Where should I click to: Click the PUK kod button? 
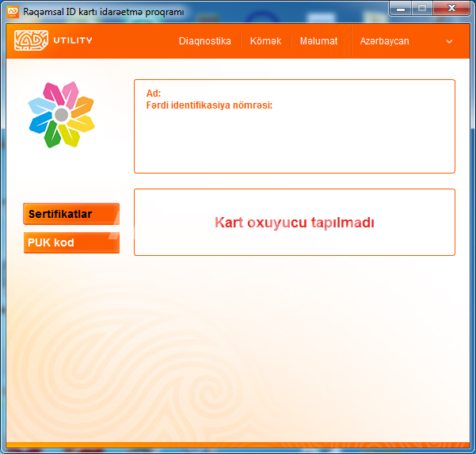(x=71, y=242)
